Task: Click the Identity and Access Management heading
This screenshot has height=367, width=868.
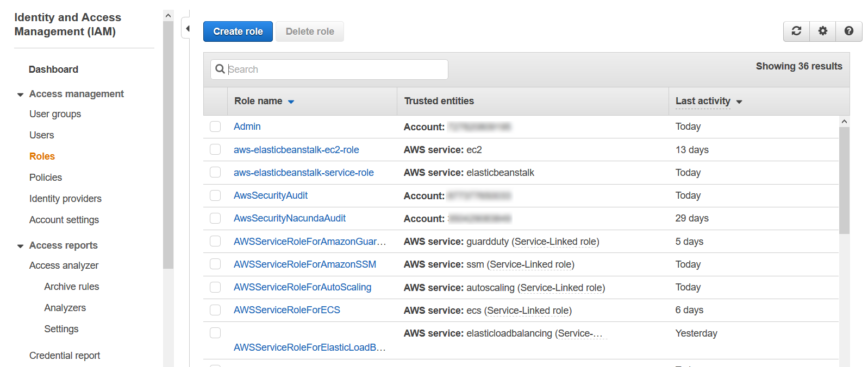Action: click(x=68, y=24)
